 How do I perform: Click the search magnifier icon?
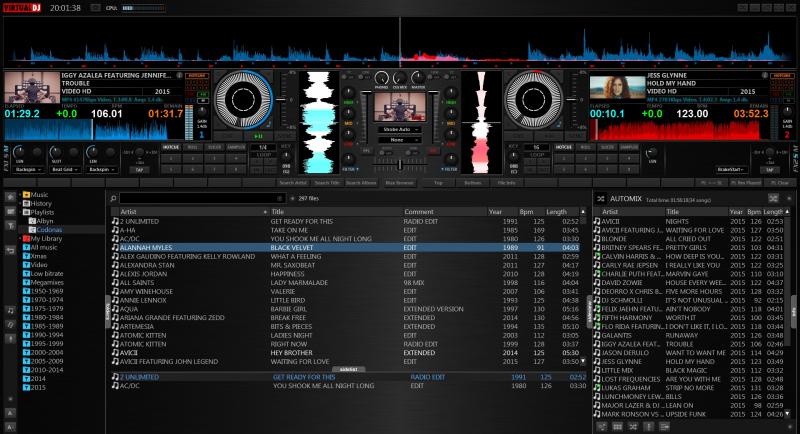[x=113, y=198]
